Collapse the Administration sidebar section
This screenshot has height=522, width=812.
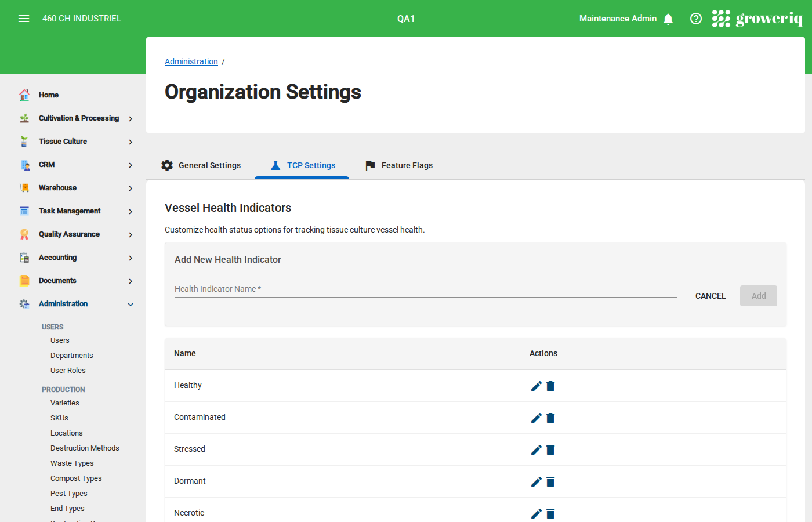pyautogui.click(x=130, y=304)
